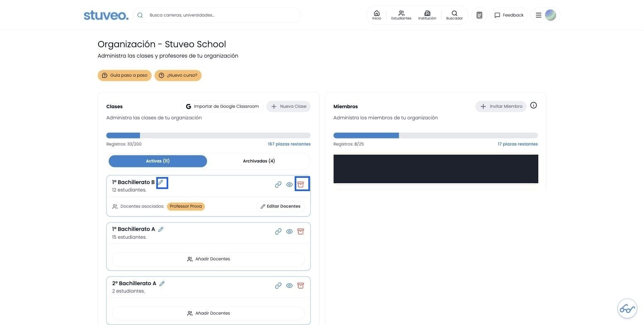Screen dimensions: 644x325
Task: Open Estudiantes section icon
Action: click(401, 15)
